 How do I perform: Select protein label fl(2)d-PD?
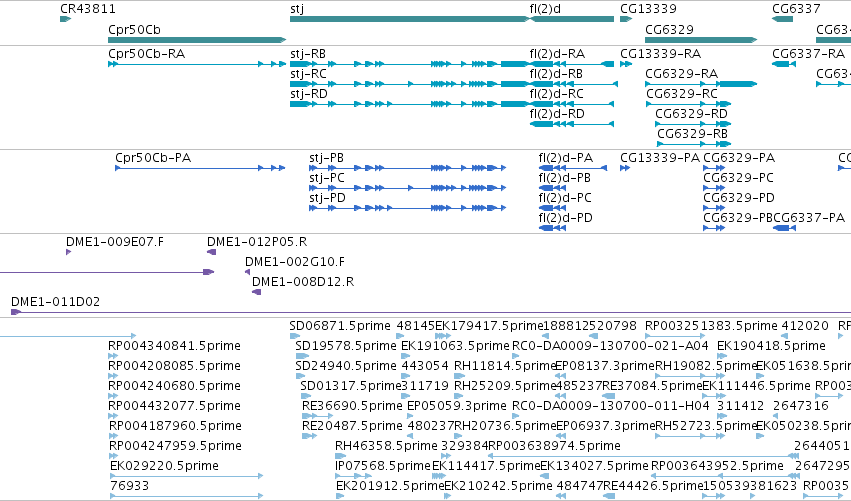(565, 218)
